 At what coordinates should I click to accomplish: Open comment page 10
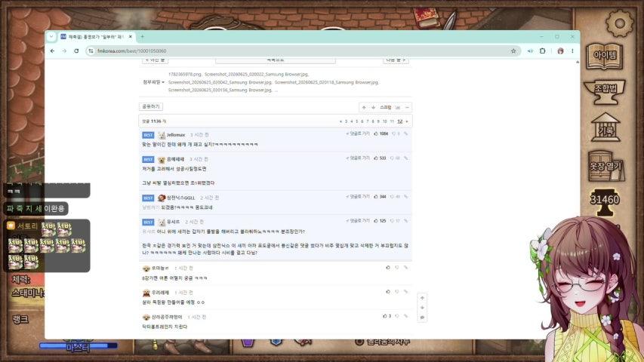coord(385,121)
